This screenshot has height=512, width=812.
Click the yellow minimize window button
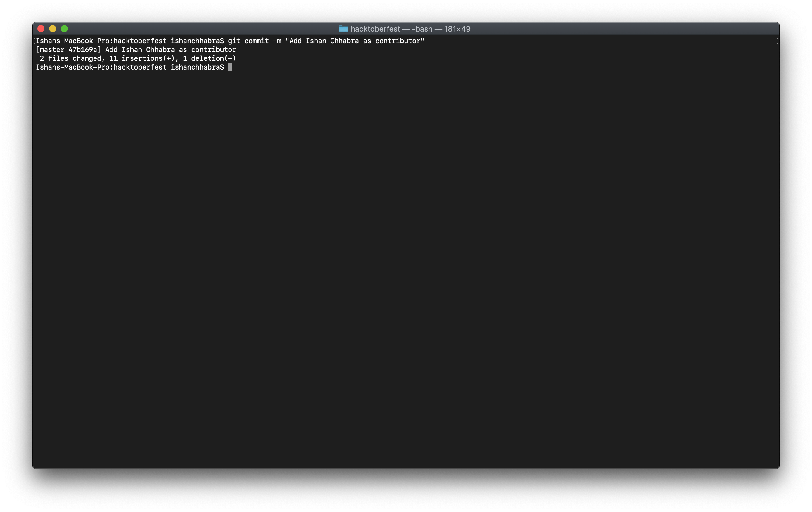click(53, 29)
